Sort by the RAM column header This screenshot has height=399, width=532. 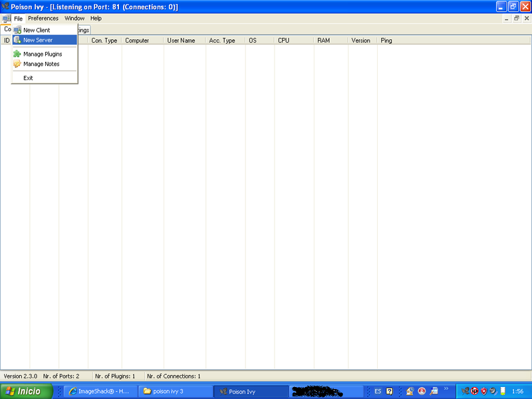click(x=331, y=41)
